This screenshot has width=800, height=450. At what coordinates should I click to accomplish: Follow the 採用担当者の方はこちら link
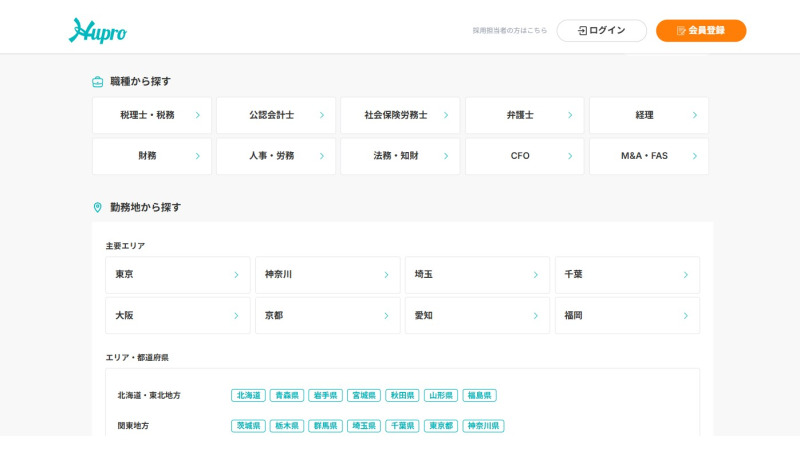coord(510,31)
